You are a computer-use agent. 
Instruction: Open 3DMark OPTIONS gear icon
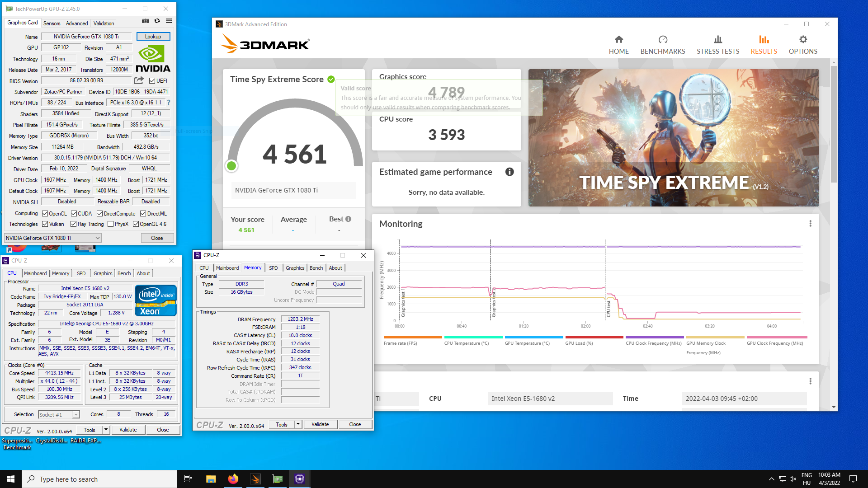point(803,39)
